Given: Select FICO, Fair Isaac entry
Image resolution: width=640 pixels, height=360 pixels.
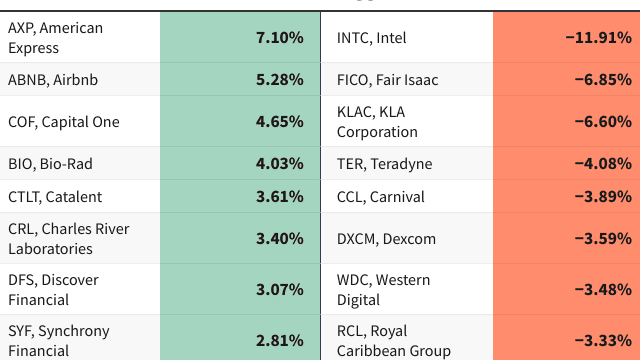Looking at the screenshot, I should (387, 80).
